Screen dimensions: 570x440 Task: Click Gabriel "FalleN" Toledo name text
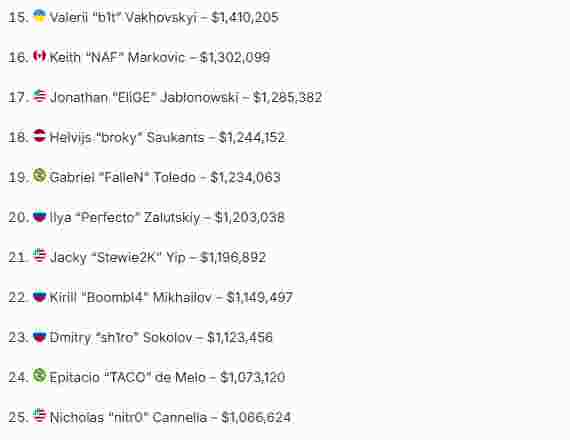[x=123, y=177]
